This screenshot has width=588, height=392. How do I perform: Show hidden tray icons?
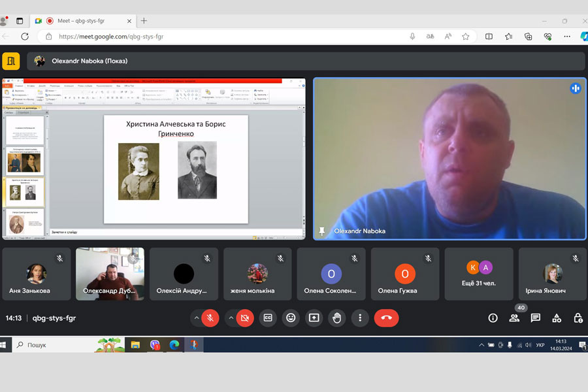coord(482,345)
